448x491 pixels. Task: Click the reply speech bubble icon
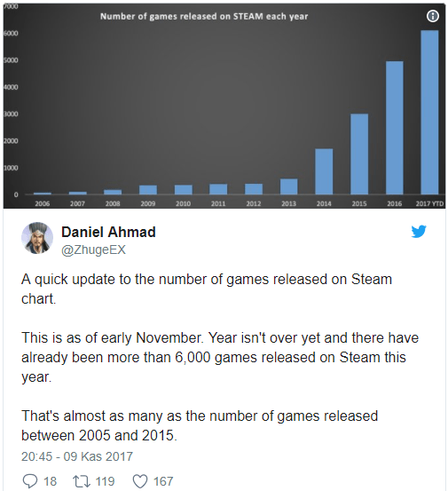point(30,480)
